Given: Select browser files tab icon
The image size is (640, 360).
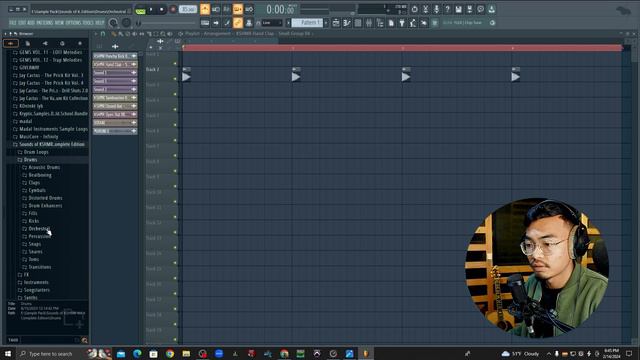Looking at the screenshot, I should (x=28, y=43).
